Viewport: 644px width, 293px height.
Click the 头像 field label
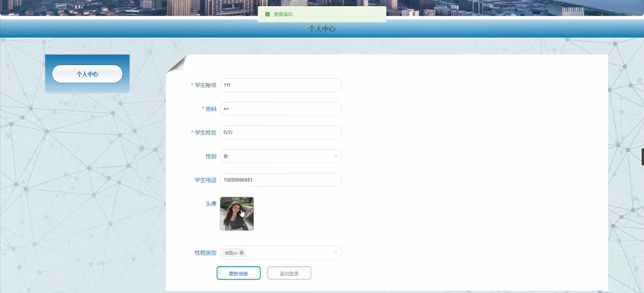click(211, 204)
